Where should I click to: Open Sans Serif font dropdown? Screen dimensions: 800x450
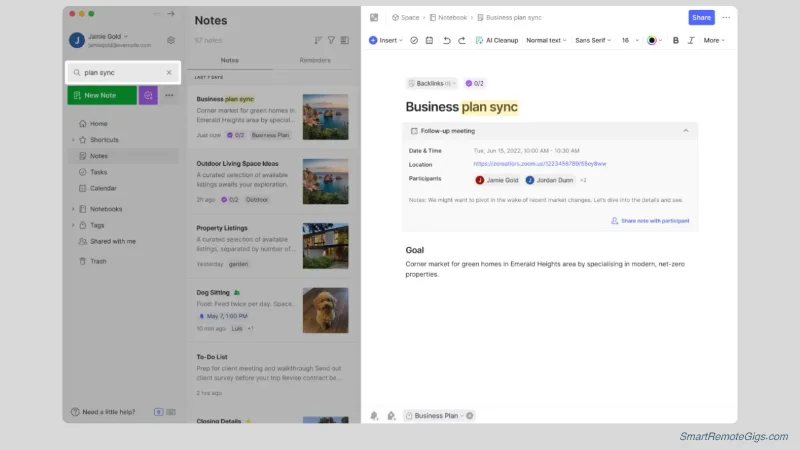click(593, 40)
